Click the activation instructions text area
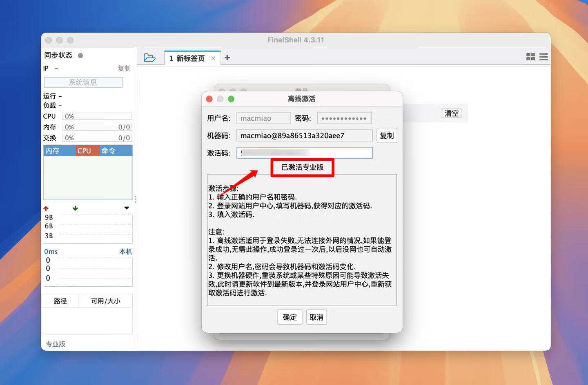 [x=302, y=240]
